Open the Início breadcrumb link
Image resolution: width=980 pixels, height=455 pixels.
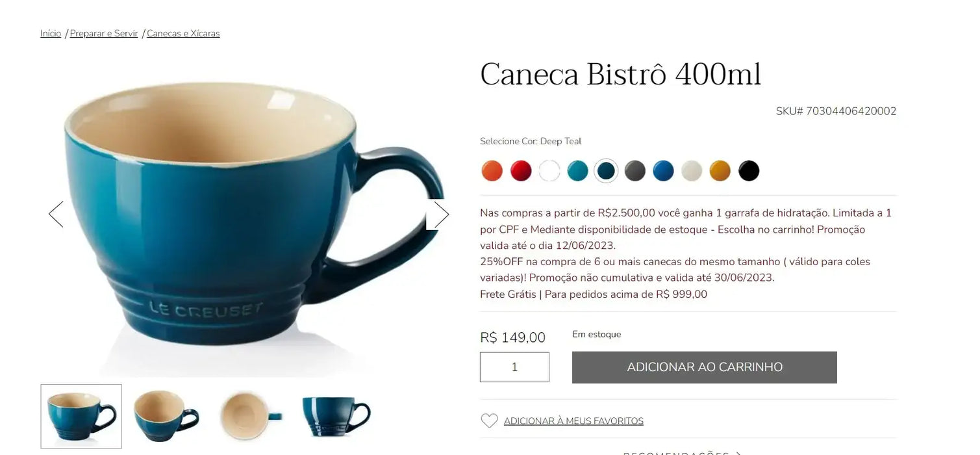[x=51, y=33]
